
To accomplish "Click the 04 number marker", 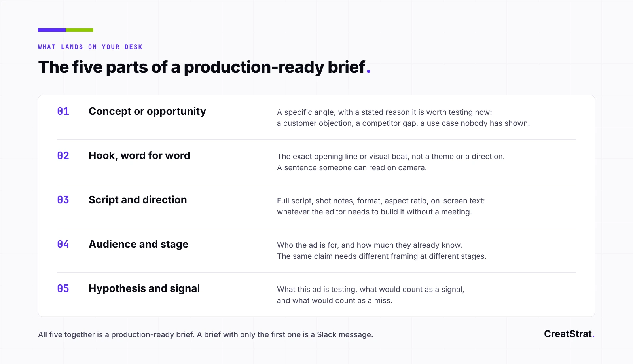I will point(63,244).
